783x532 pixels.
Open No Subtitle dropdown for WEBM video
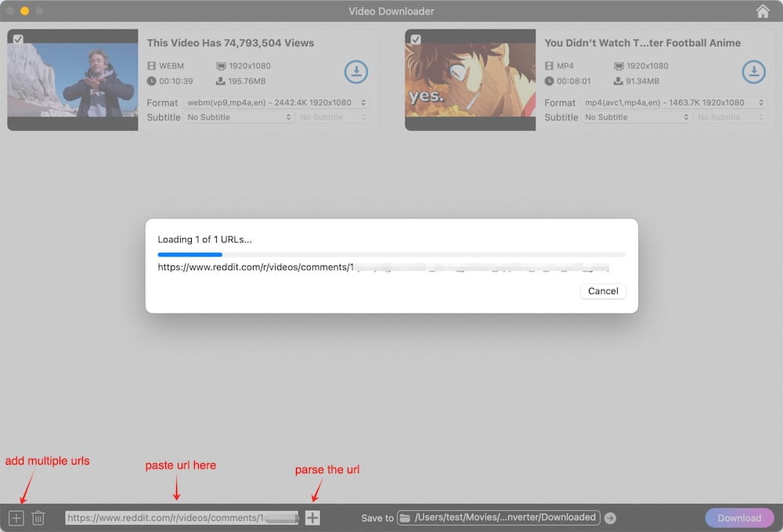pyautogui.click(x=239, y=117)
